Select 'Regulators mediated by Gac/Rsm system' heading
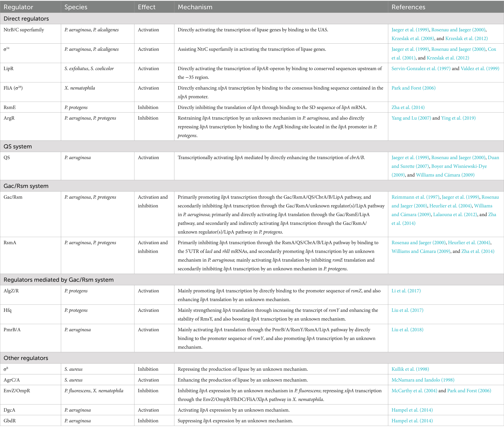Screen dimensions: 504x429 [x=58, y=280]
